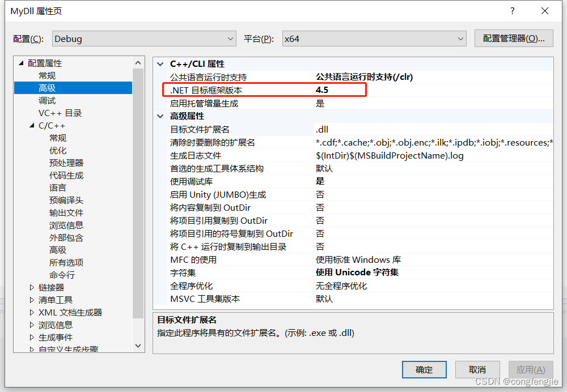
Task: Click the 取消 button
Action: tap(477, 369)
